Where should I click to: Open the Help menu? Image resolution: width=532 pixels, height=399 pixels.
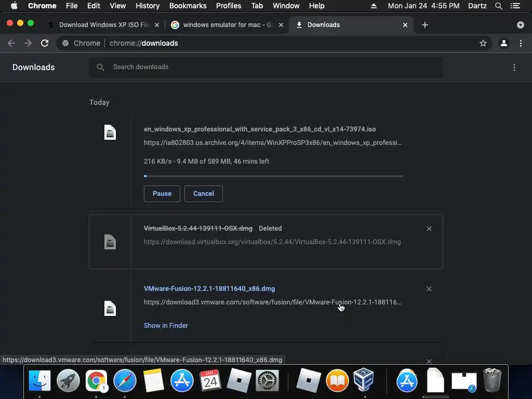tap(316, 6)
